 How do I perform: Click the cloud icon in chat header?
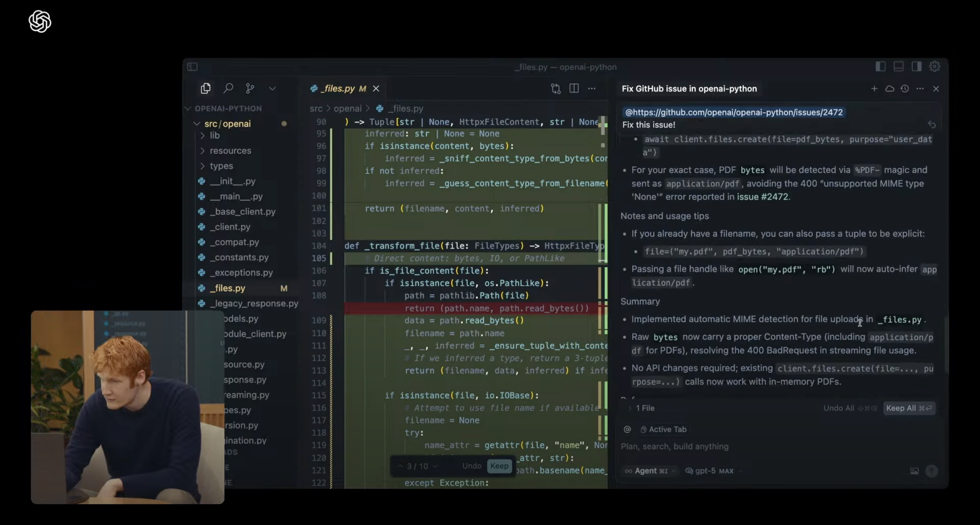(x=889, y=89)
